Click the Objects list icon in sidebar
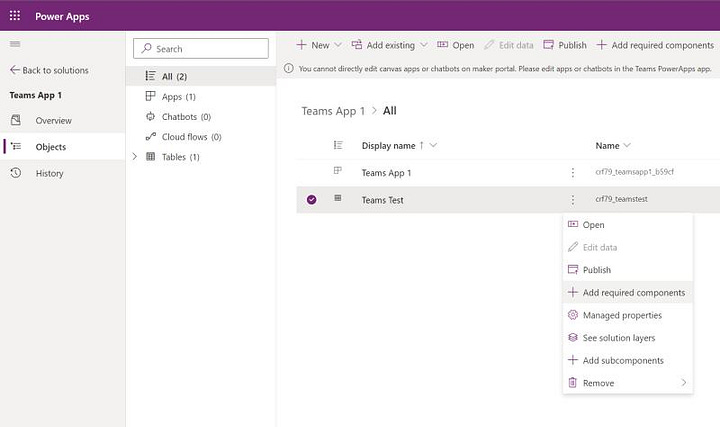This screenshot has height=427, width=720. click(16, 146)
